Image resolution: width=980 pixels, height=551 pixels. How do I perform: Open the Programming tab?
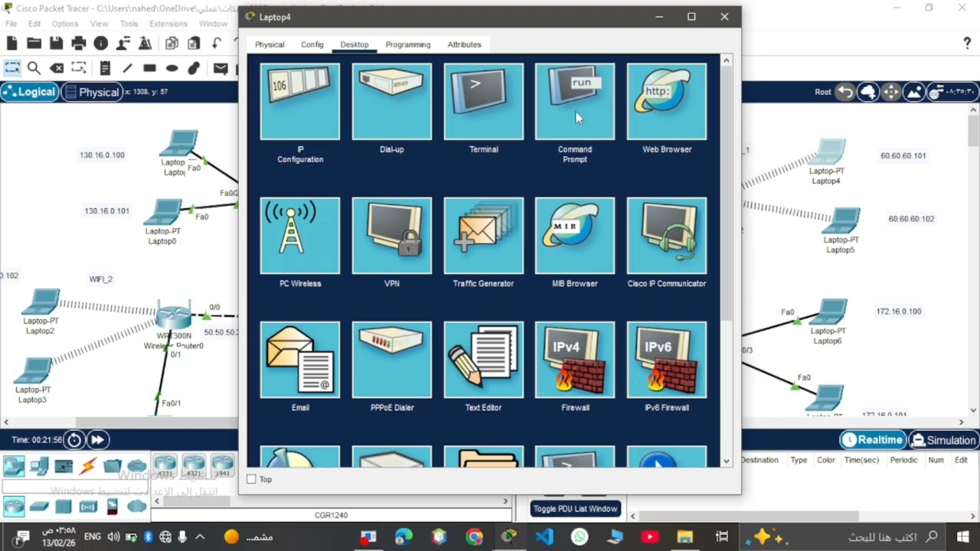click(x=408, y=44)
